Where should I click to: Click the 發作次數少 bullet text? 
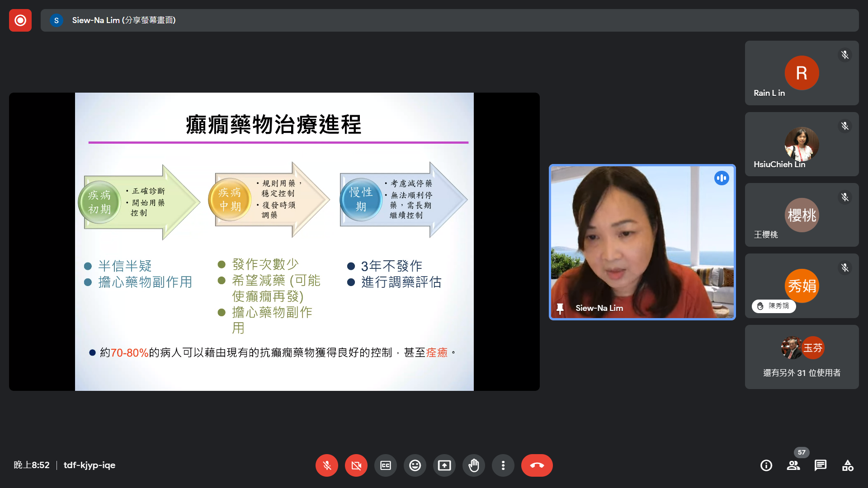(265, 264)
